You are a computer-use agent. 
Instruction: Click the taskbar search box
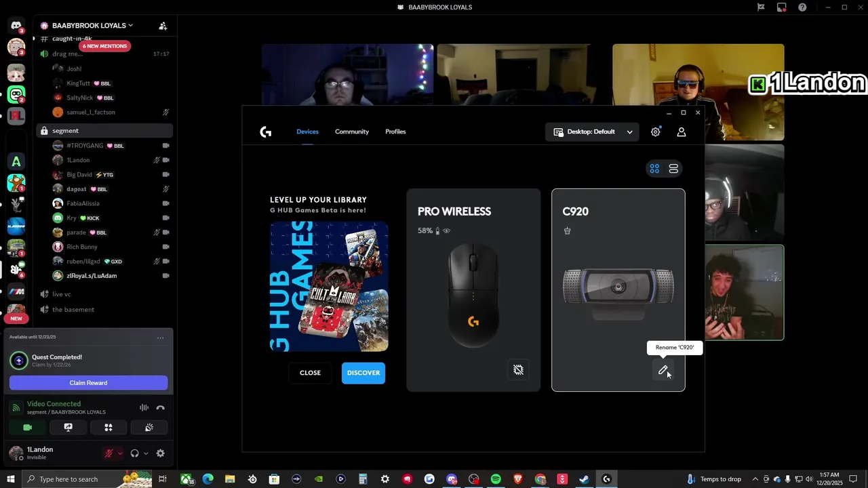click(x=87, y=479)
